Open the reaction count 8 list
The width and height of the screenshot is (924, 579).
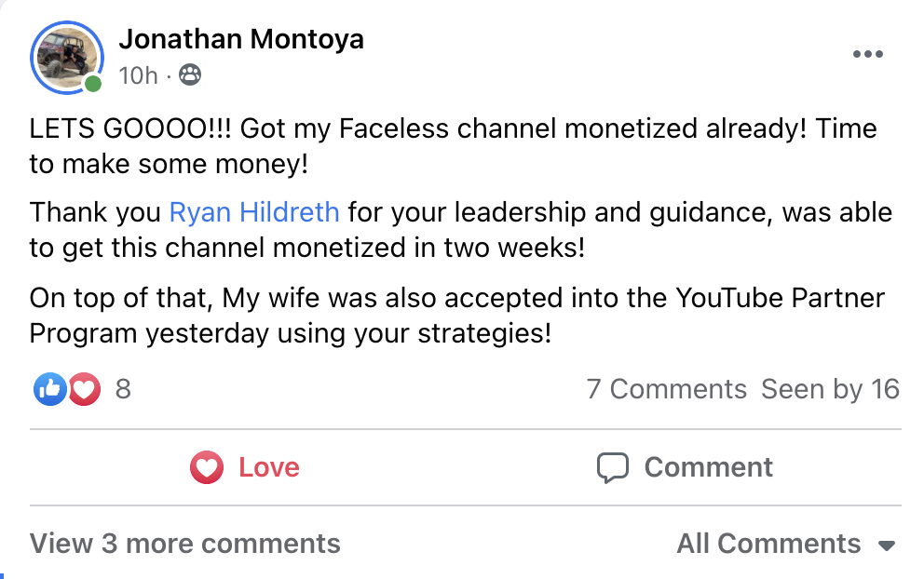[123, 389]
